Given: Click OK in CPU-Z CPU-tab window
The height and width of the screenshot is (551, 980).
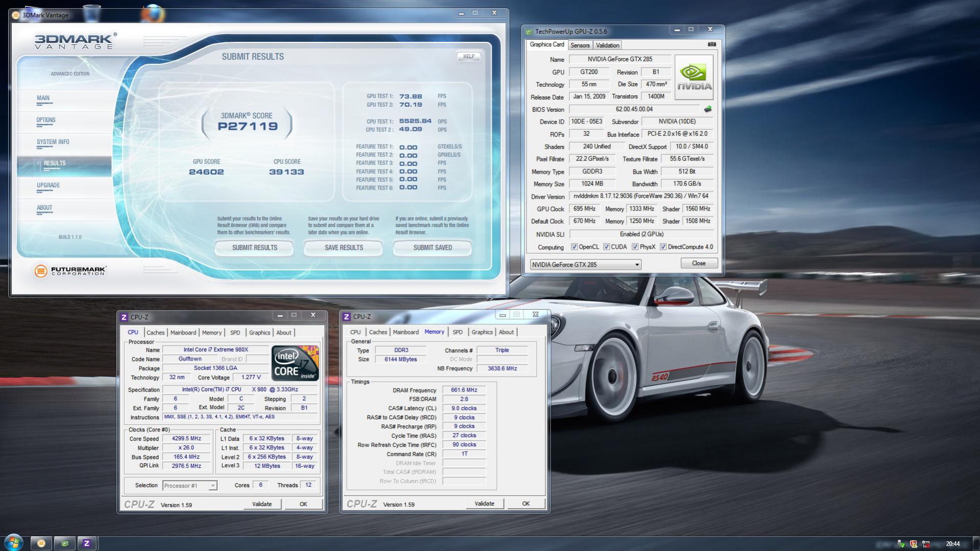Looking at the screenshot, I should click(303, 505).
